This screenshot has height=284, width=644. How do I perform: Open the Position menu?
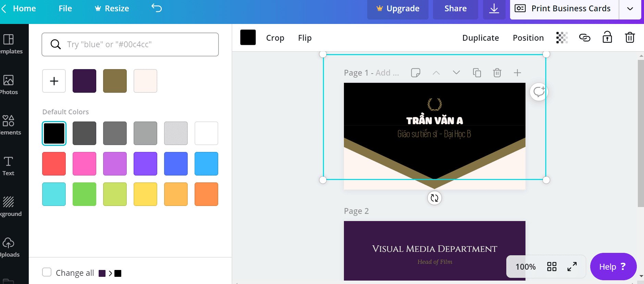click(528, 38)
